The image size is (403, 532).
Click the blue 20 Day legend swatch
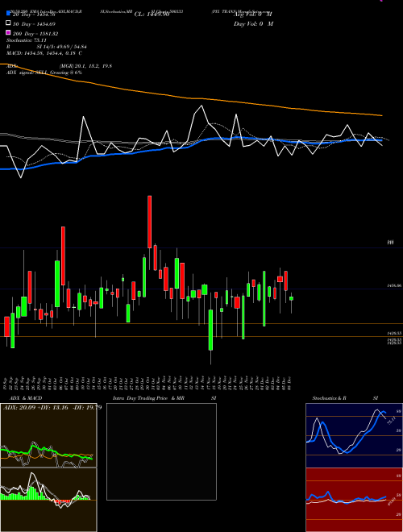(x=8, y=13)
